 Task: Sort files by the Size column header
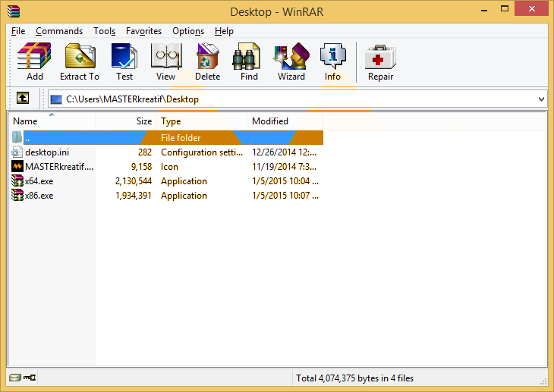click(x=126, y=121)
